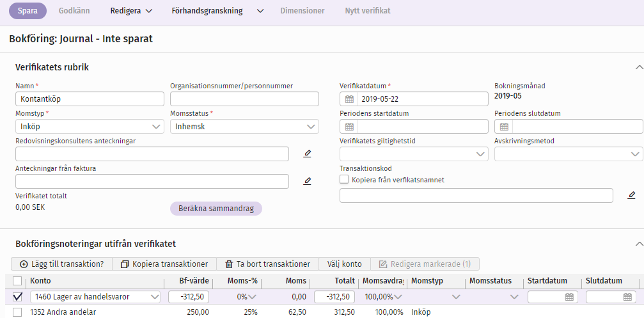Open the Periodens startdatum calendar icon
The image size is (644, 318).
point(349,127)
